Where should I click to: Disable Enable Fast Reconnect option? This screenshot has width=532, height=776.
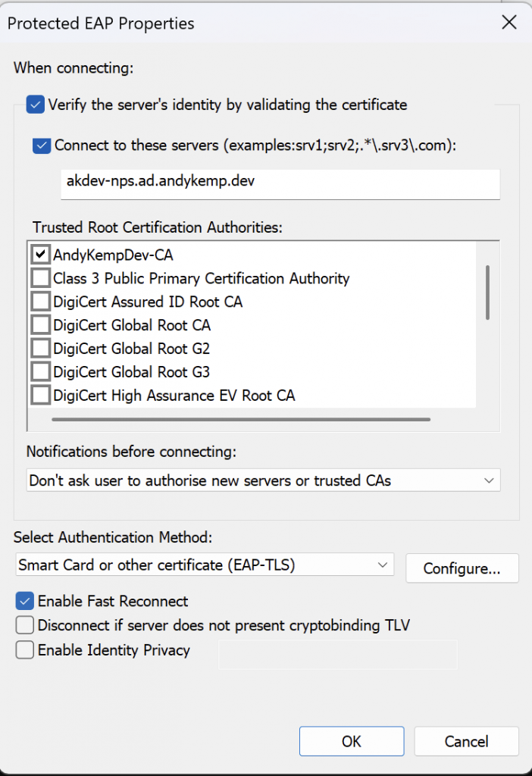(x=25, y=601)
